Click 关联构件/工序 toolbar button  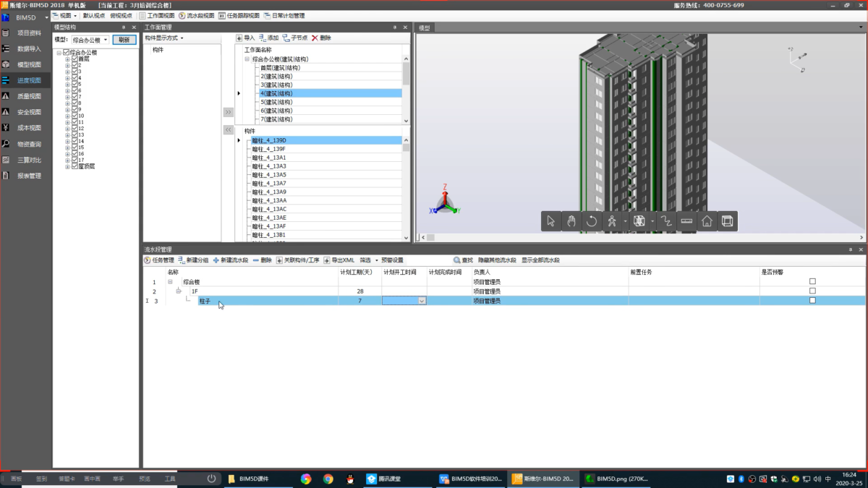(x=298, y=260)
